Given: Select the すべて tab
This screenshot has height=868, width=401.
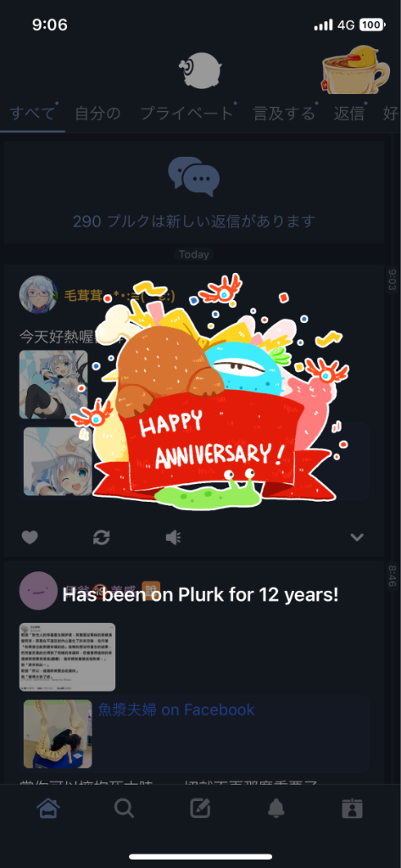Looking at the screenshot, I should (33, 114).
